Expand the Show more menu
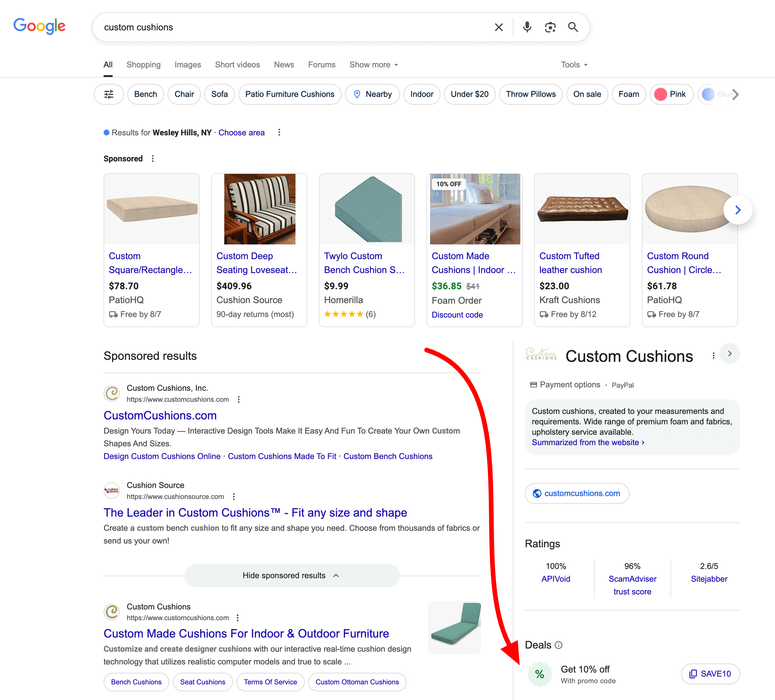The width and height of the screenshot is (775, 700). tap(374, 65)
